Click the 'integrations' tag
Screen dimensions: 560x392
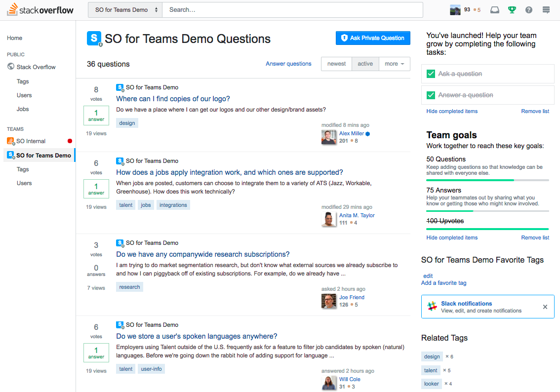pos(173,205)
